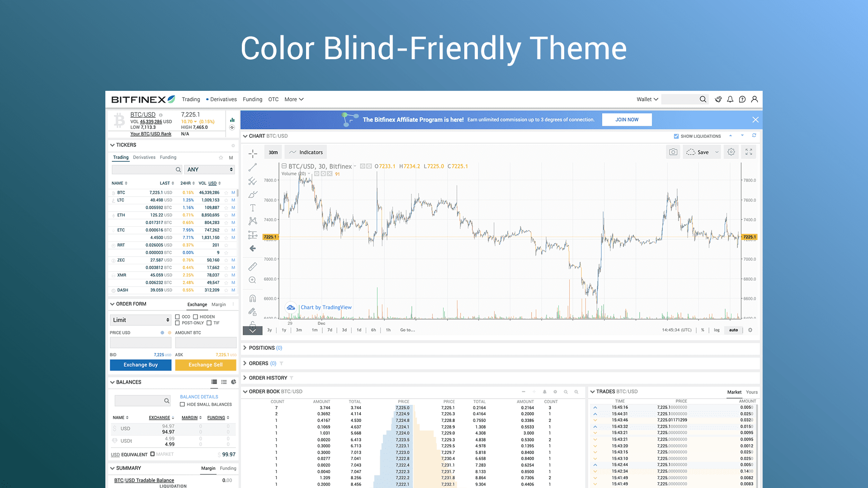Open the Limit order type dropdown
The width and height of the screenshot is (868, 488).
(141, 320)
